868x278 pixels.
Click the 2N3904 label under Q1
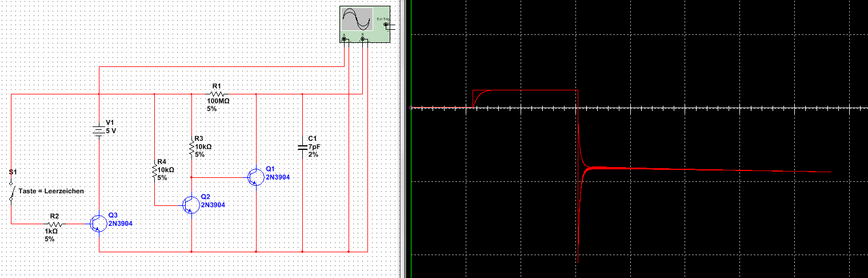pos(277,177)
